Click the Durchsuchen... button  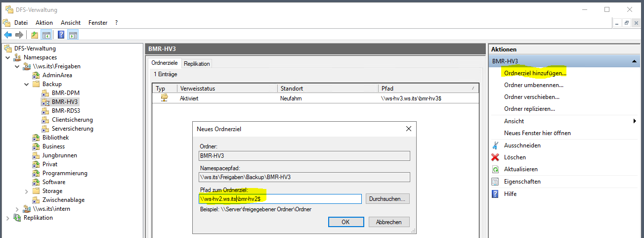388,199
